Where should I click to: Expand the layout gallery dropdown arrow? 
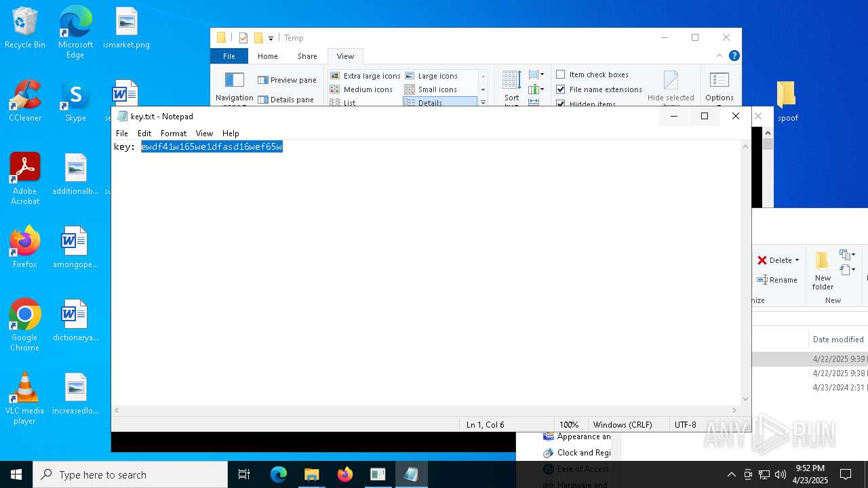pyautogui.click(x=483, y=102)
